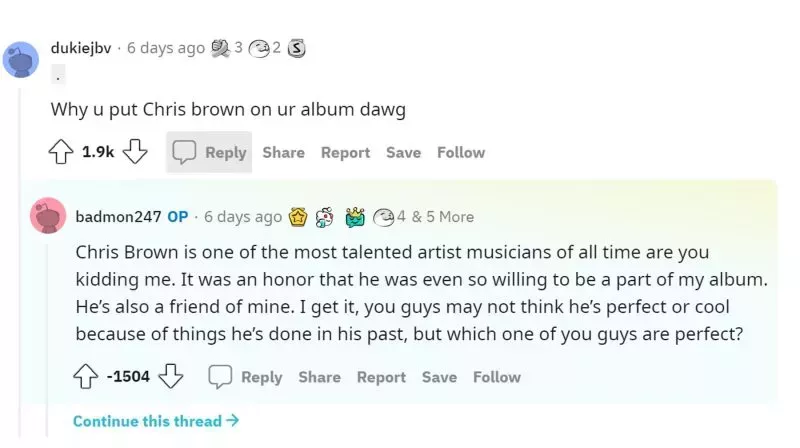
Task: Follow dukiejbv's comment
Action: 461,152
